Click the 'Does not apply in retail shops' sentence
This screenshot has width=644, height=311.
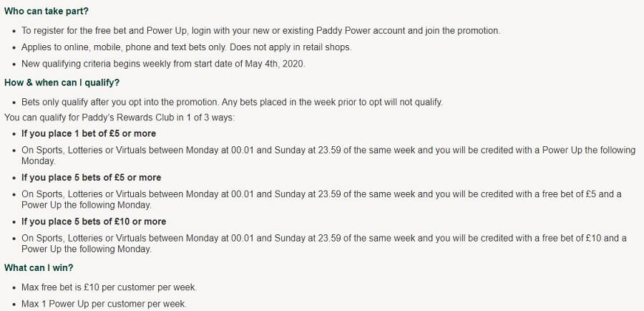click(x=291, y=47)
